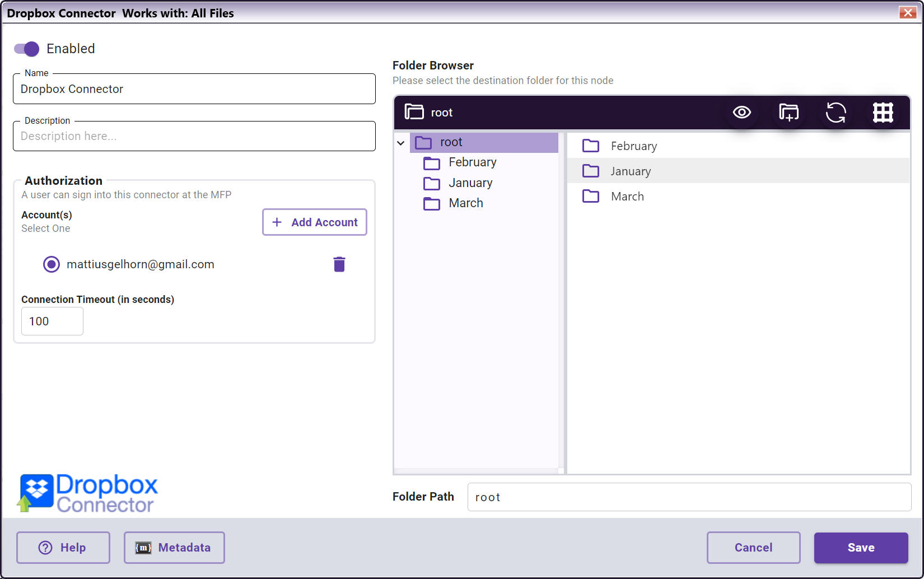Click the Description input field
The height and width of the screenshot is (579, 924).
(x=194, y=136)
